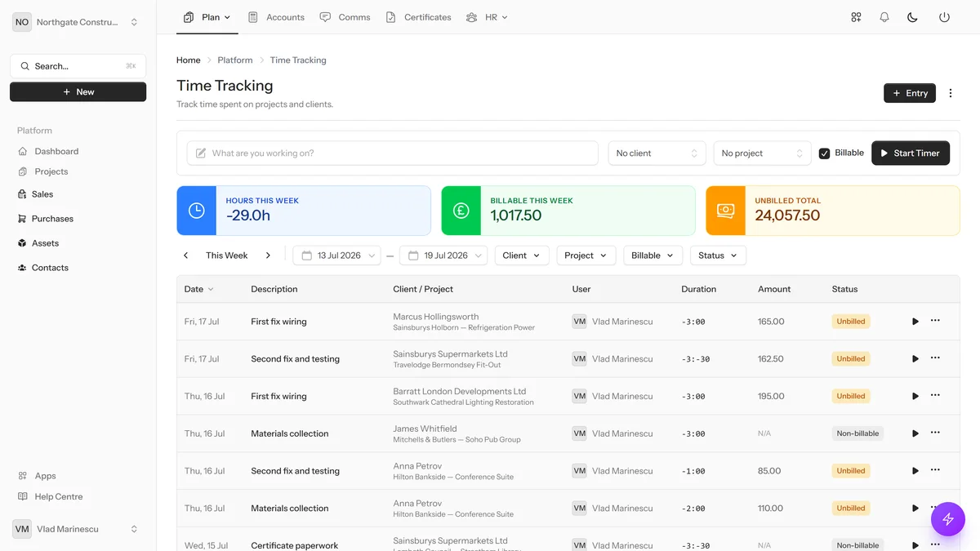Expand Northgate Construction organization switcher

[x=78, y=22]
